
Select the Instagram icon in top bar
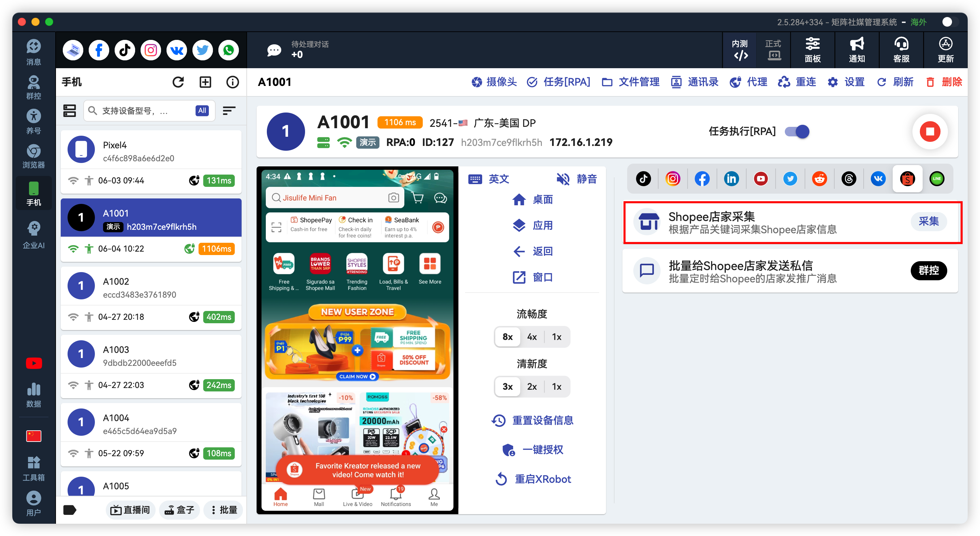coord(151,50)
